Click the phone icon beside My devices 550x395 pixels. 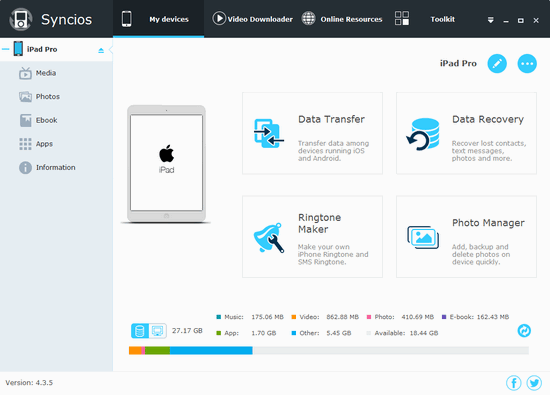point(127,19)
